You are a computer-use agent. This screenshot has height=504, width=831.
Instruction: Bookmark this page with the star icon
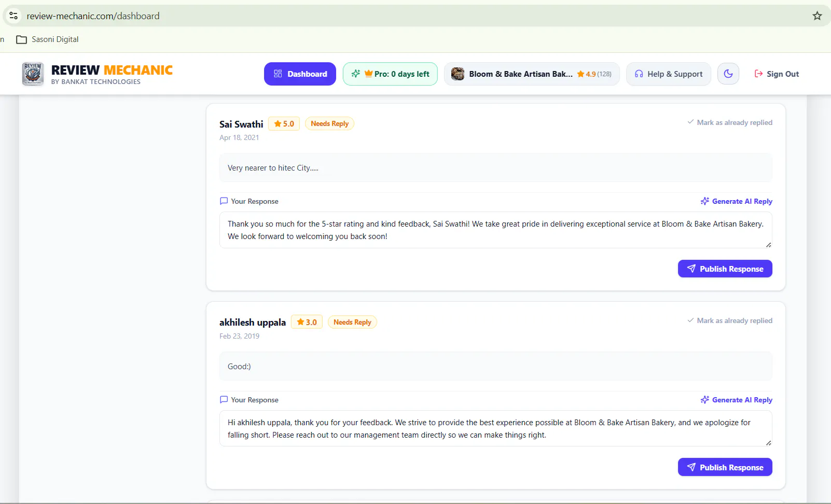817,16
